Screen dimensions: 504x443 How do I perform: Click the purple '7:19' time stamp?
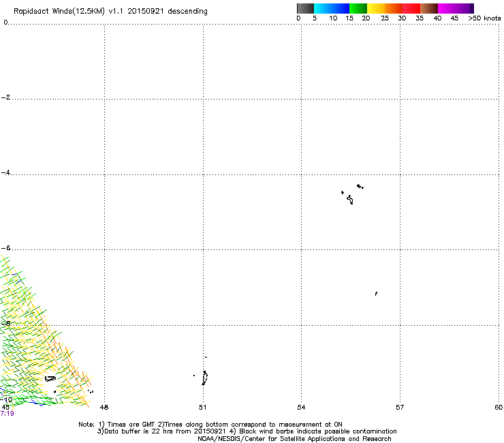click(x=7, y=414)
